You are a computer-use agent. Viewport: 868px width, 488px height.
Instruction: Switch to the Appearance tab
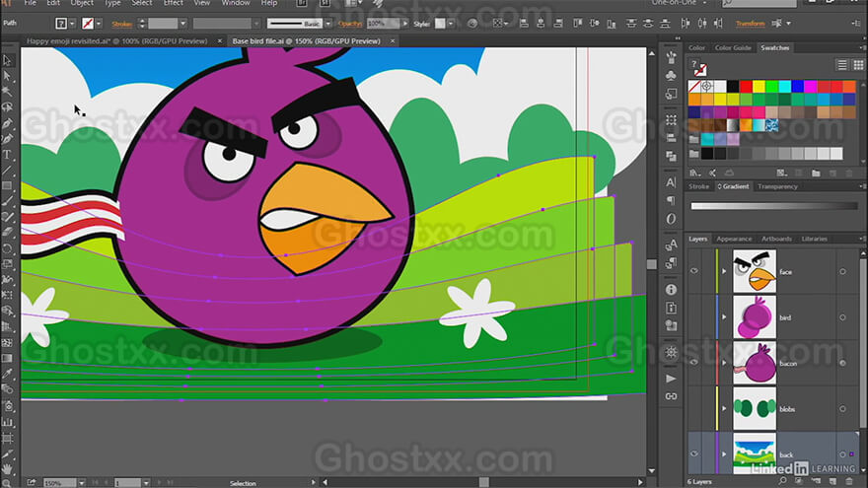[734, 239]
